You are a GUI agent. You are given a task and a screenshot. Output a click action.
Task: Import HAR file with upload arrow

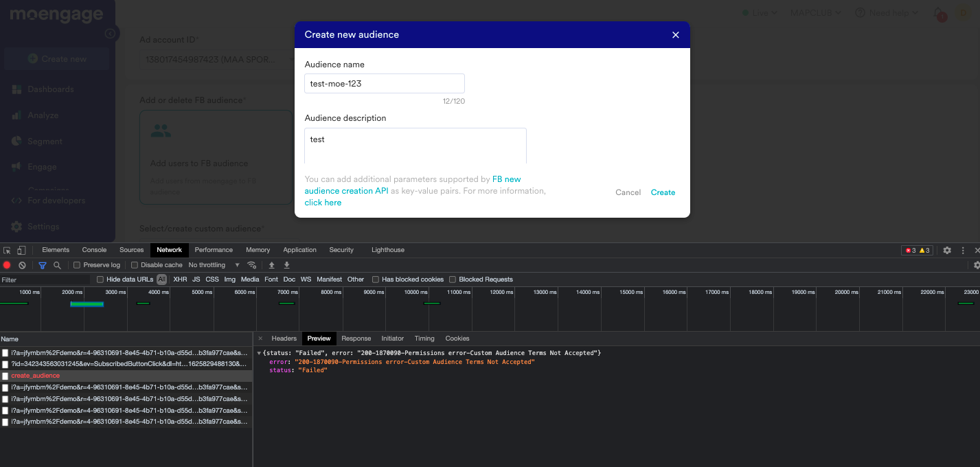pos(272,265)
